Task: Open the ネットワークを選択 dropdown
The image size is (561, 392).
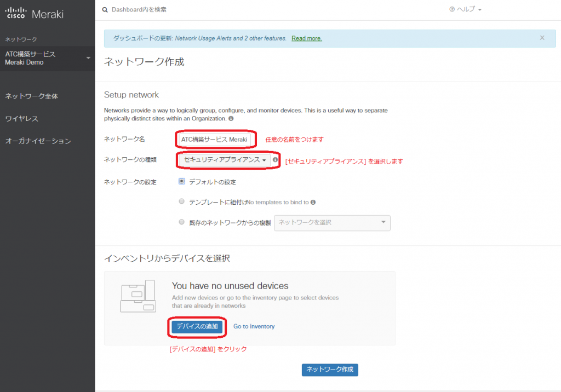Action: (332, 223)
